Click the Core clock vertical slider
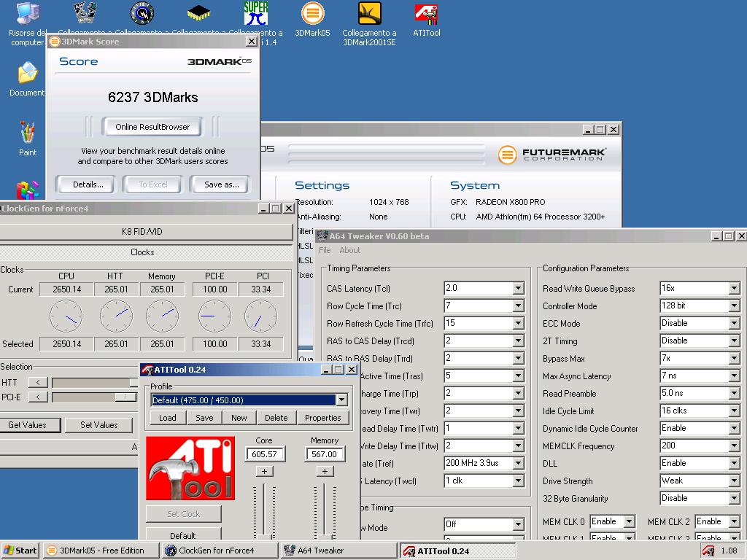This screenshot has width=747, height=560. tap(264, 511)
